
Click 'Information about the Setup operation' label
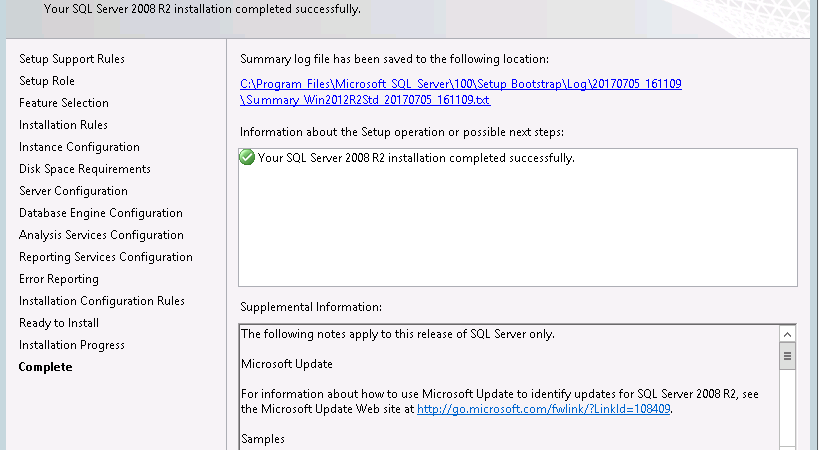(402, 132)
